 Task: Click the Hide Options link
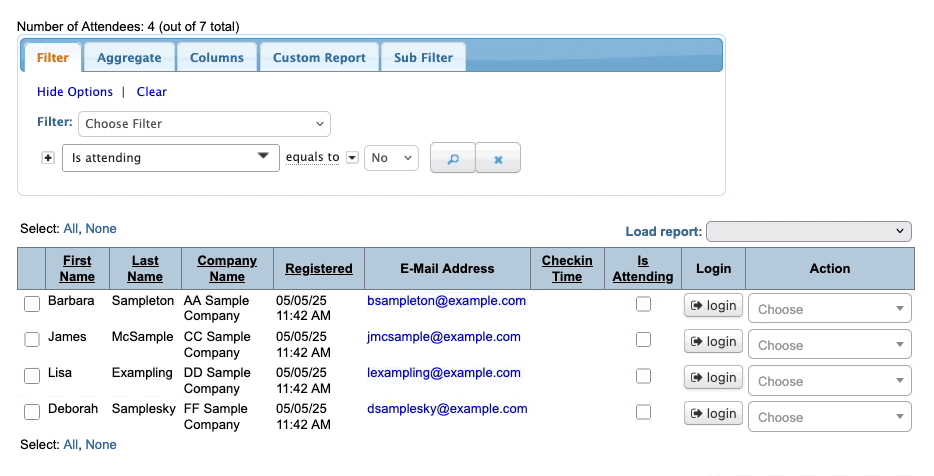click(x=75, y=92)
